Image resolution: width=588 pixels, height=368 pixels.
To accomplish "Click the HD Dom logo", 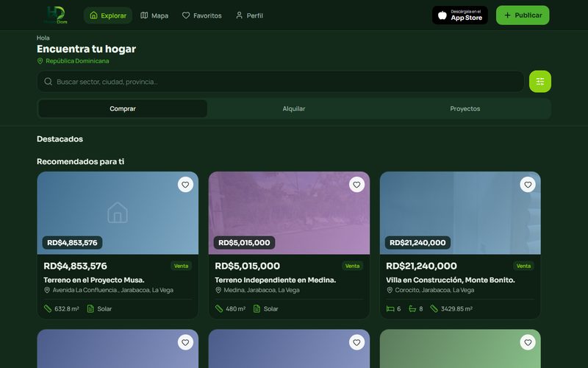I will pyautogui.click(x=56, y=15).
